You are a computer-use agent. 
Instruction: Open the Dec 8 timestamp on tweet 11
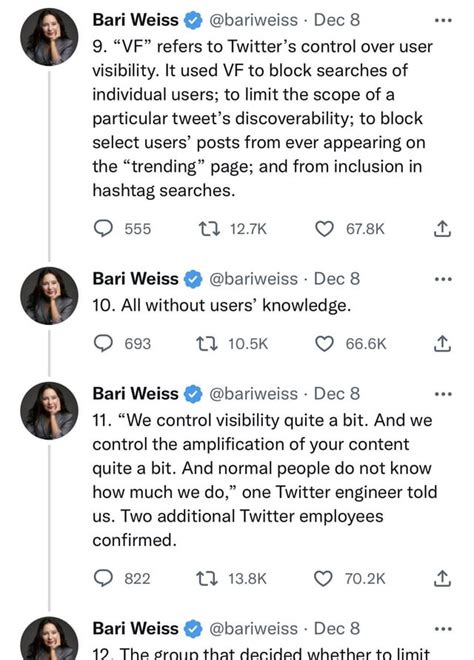point(337,394)
